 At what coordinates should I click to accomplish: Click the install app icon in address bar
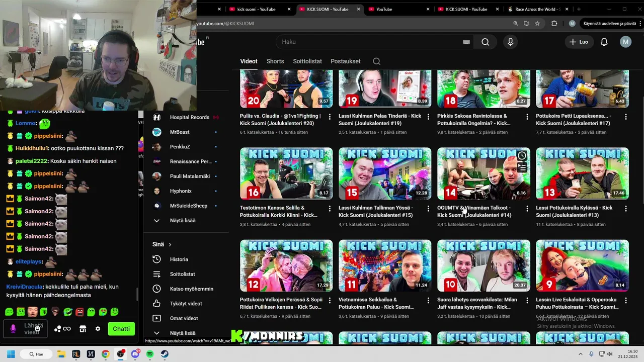[526, 24]
